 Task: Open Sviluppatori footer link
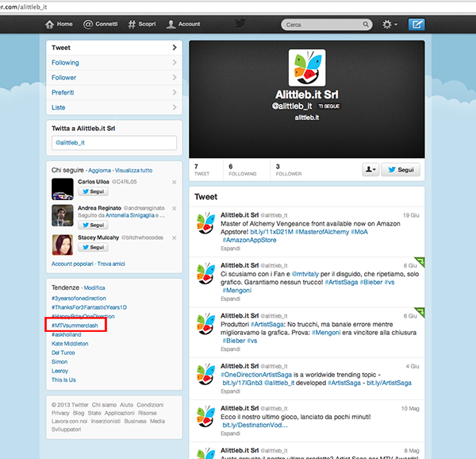(x=66, y=430)
